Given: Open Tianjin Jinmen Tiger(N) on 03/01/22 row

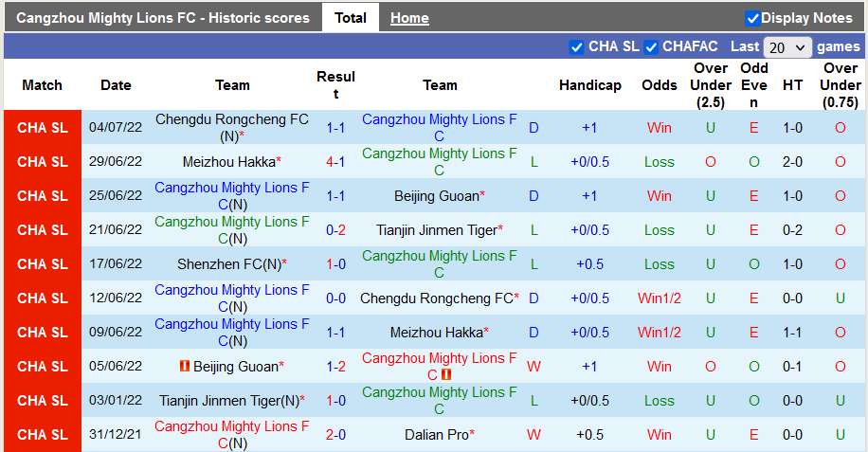Looking at the screenshot, I should (x=229, y=401).
